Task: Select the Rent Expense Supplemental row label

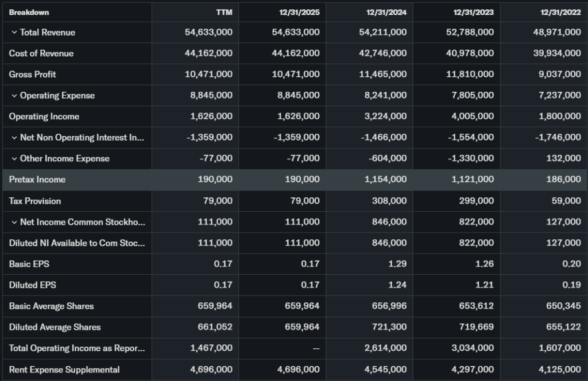Action: (64, 370)
